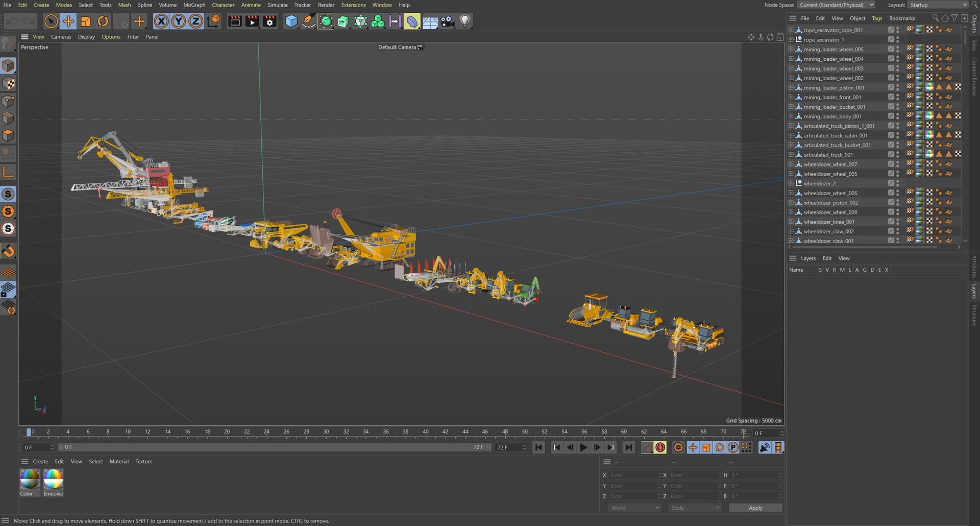Toggle visibility dots for mining_loader_body_001
980x526 pixels.
click(x=898, y=116)
